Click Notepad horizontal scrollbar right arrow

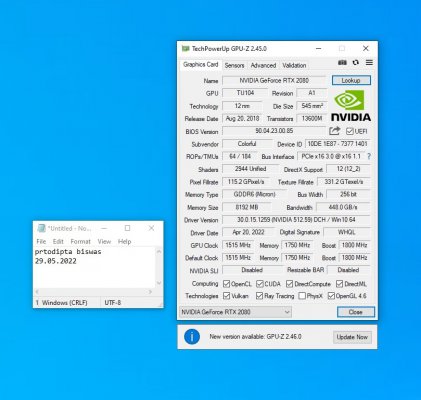(x=151, y=292)
